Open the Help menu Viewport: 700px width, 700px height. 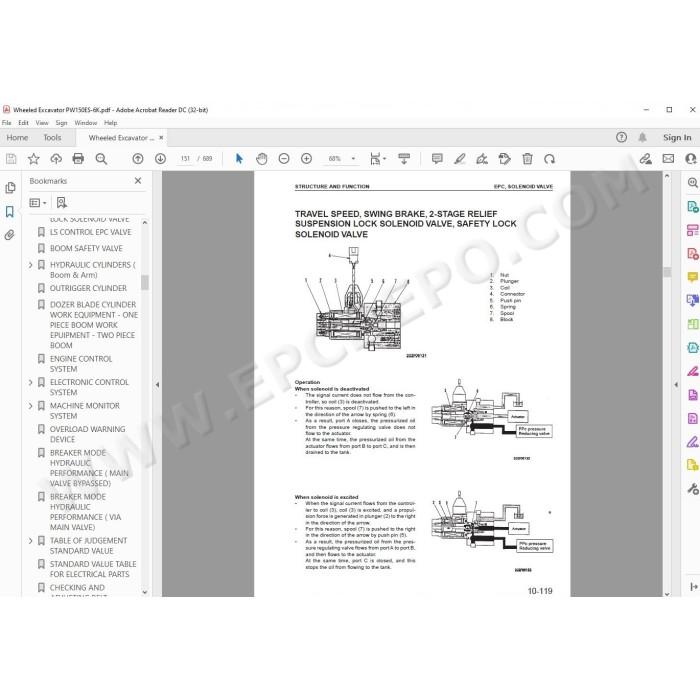coord(111,123)
